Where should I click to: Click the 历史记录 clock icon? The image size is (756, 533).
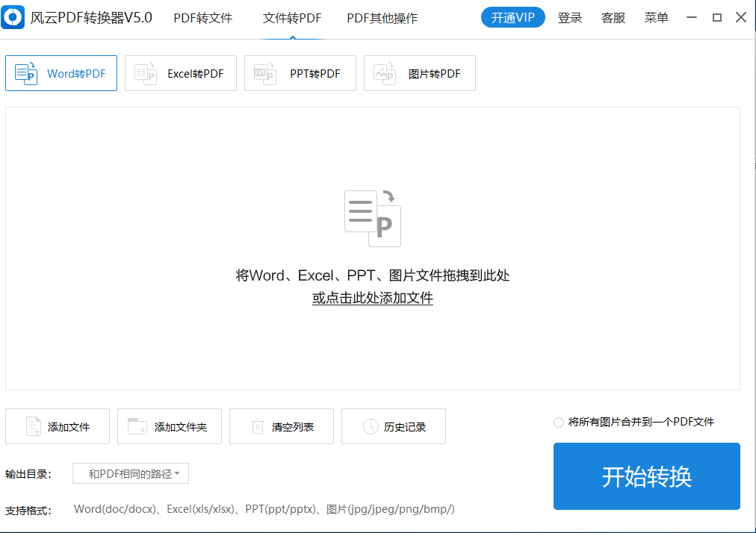pyautogui.click(x=371, y=426)
